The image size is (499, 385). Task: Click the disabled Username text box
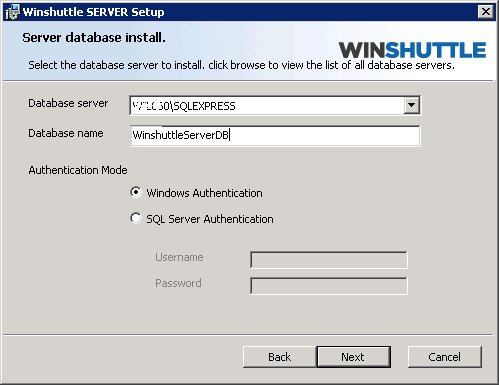[329, 260]
